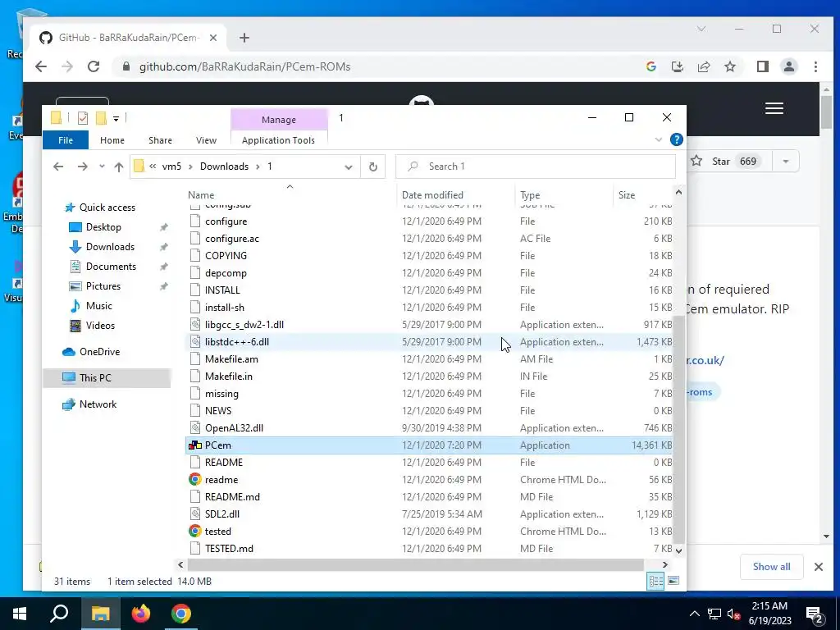Open taskbar Search
This screenshot has width=840, height=630.
point(59,614)
